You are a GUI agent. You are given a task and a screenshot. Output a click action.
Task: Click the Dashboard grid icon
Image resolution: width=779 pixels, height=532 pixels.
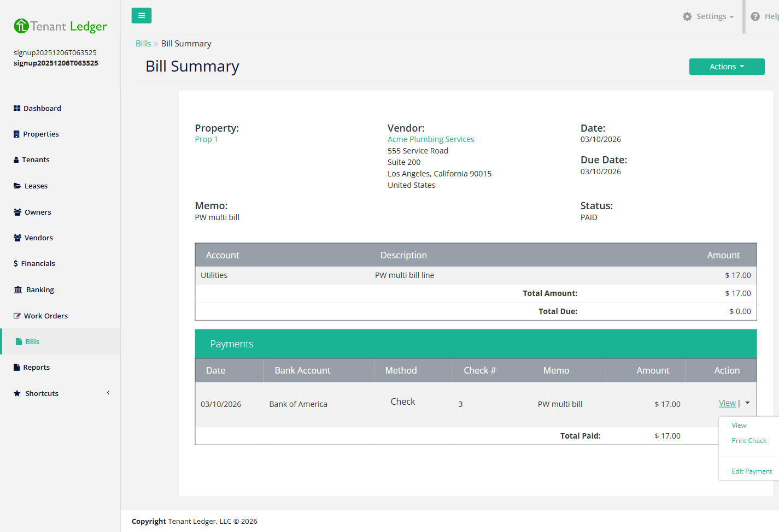17,108
